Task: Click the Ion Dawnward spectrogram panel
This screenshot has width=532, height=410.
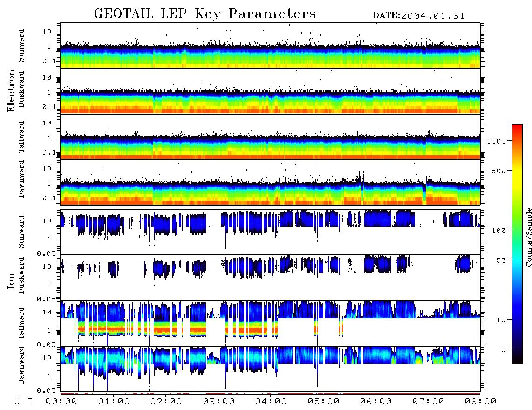Action: coord(270,369)
